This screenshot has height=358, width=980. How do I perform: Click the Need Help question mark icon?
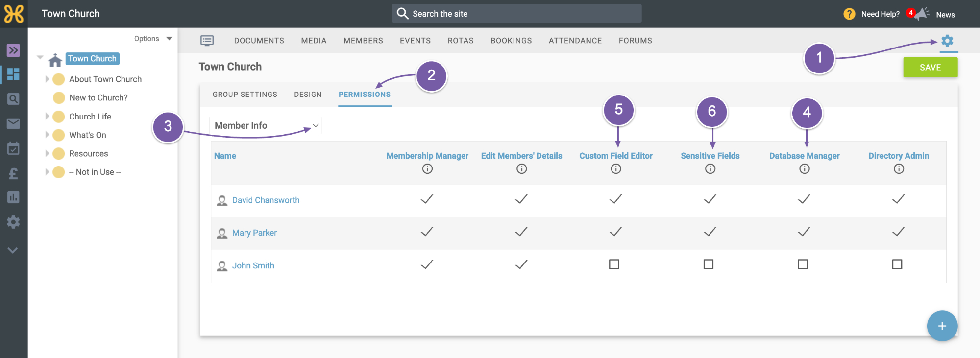tap(849, 14)
